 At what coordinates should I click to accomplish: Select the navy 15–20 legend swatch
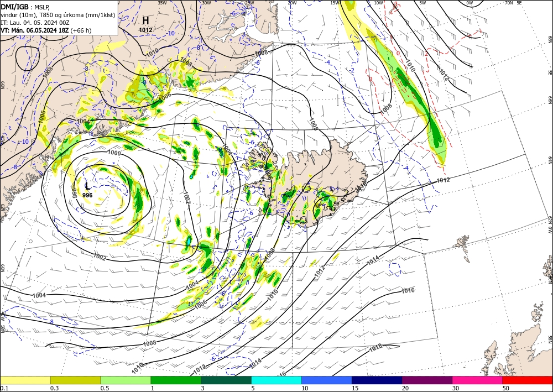377,380
